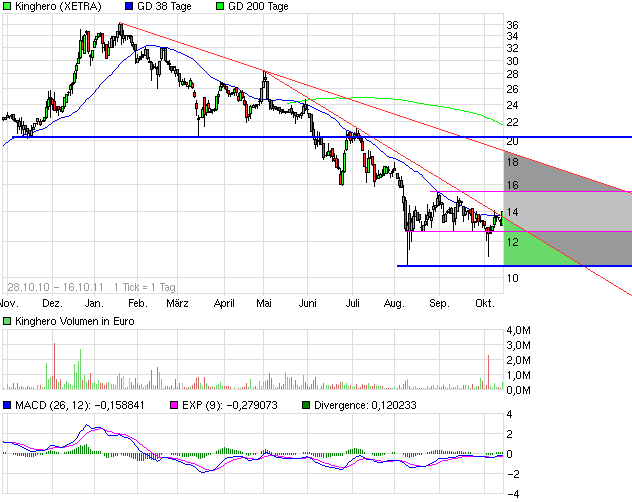Click the 'Sep.' month axis label
632x502 pixels.
[439, 303]
